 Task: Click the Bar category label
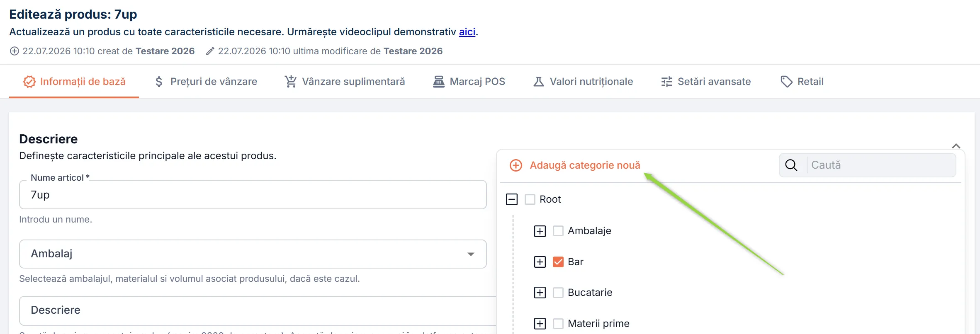576,262
